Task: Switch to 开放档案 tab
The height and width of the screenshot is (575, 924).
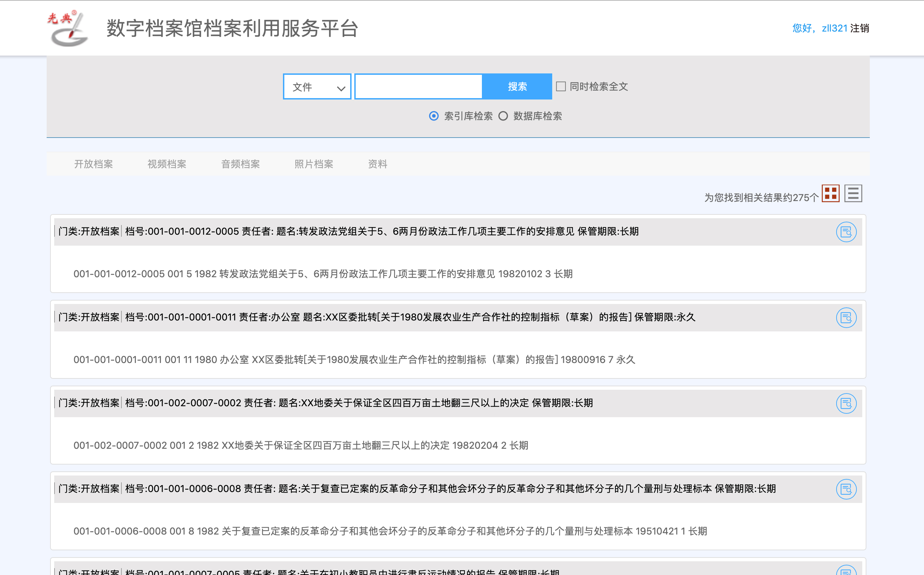Action: click(94, 164)
